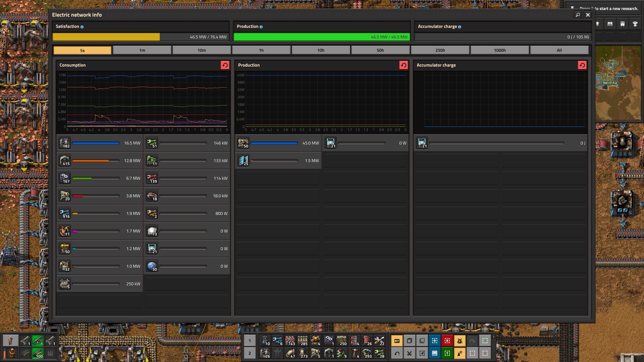Click the green Production progress bar
The width and height of the screenshot is (644, 362).
[x=322, y=37]
